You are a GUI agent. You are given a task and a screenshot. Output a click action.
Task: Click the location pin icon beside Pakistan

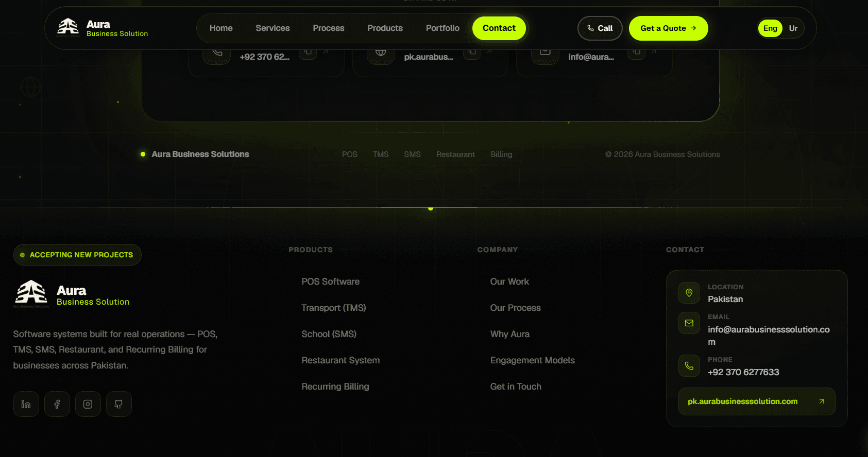tap(689, 293)
